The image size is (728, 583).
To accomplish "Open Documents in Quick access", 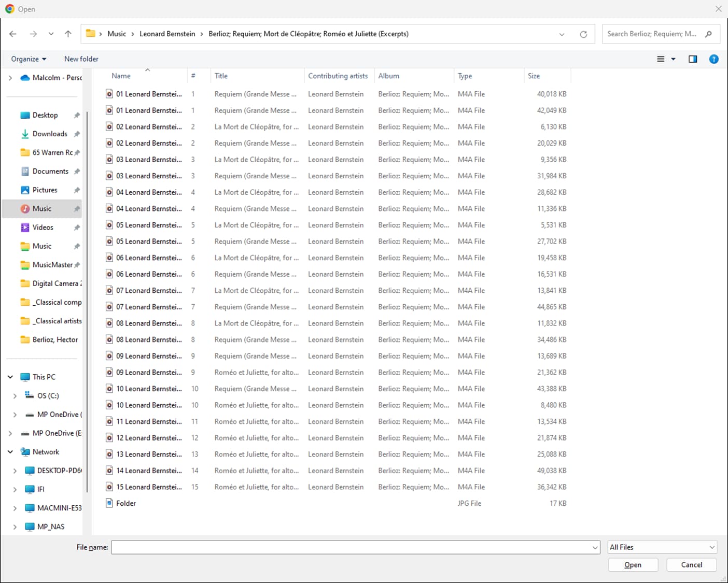I will [50, 171].
